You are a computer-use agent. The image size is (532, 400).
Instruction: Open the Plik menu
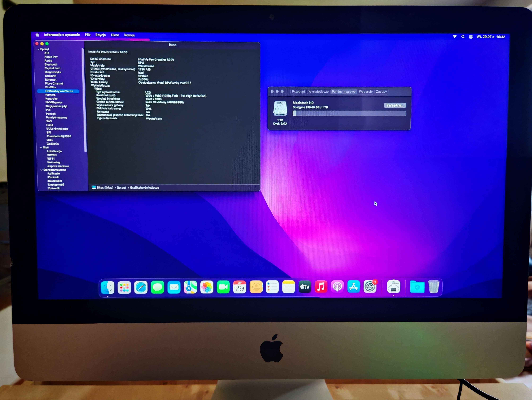(x=88, y=35)
